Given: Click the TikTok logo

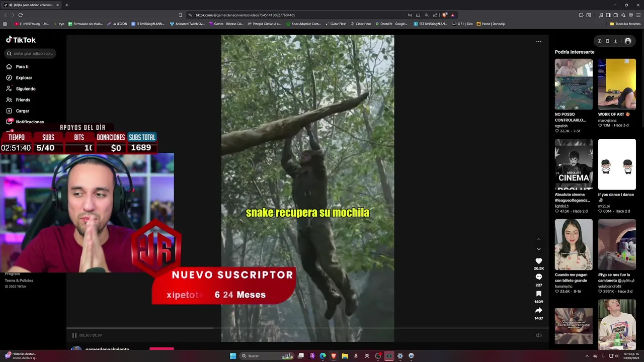Looking at the screenshot, I should [x=21, y=40].
